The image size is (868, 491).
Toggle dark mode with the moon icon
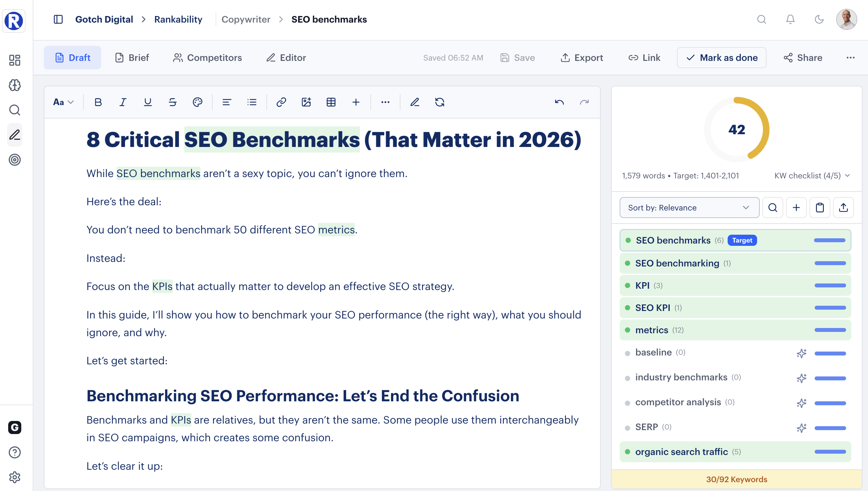(x=819, y=19)
